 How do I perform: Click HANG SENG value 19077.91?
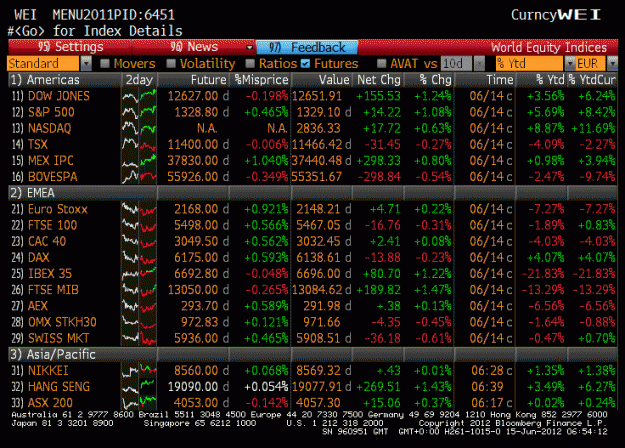click(317, 387)
